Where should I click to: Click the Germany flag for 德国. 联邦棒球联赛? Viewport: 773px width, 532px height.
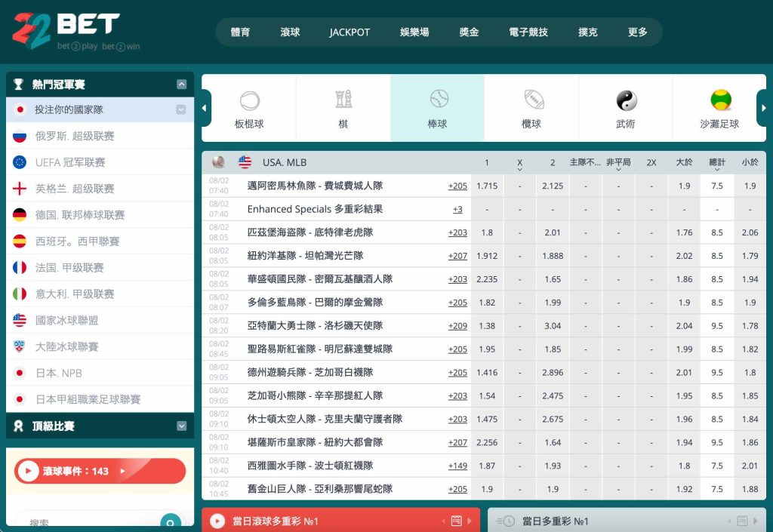tap(20, 215)
